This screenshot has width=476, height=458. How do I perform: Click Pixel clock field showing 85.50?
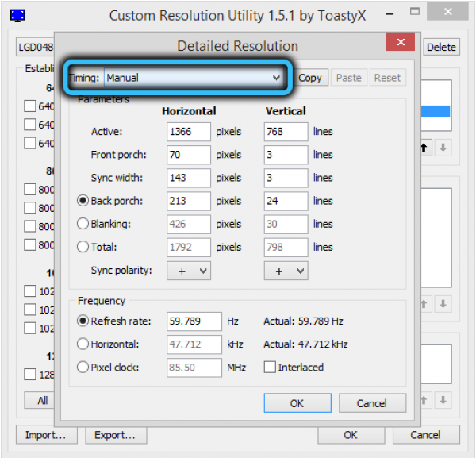coord(194,368)
